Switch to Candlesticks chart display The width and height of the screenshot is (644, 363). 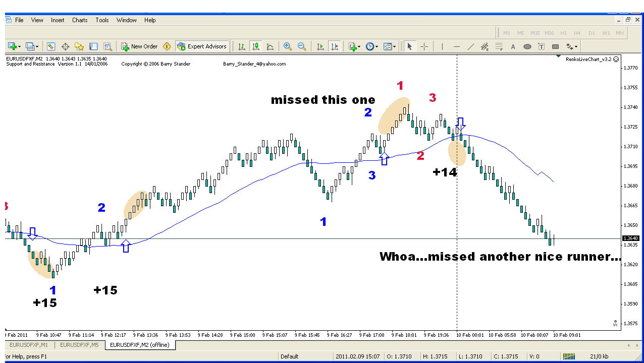click(256, 46)
